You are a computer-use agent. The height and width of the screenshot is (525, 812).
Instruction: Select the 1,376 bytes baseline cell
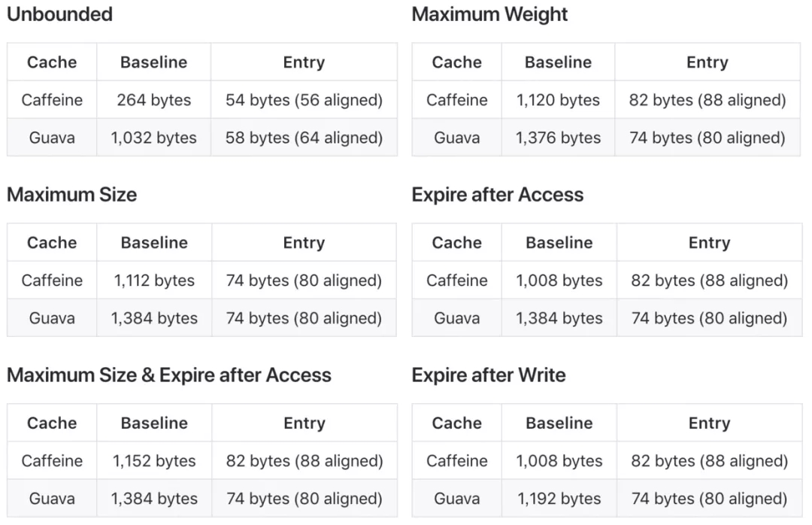pos(558,138)
